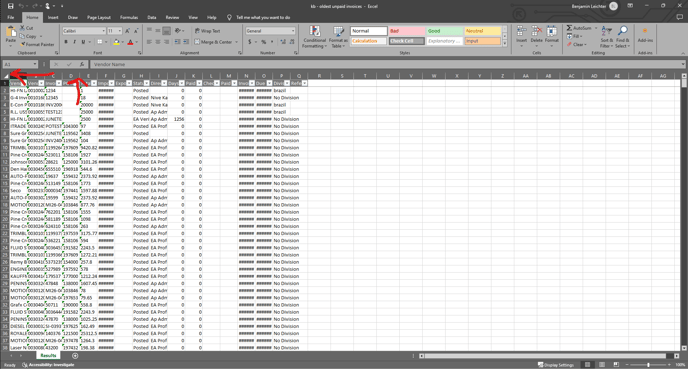The image size is (688, 369).
Task: Toggle Underline formatting
Action: 83,42
